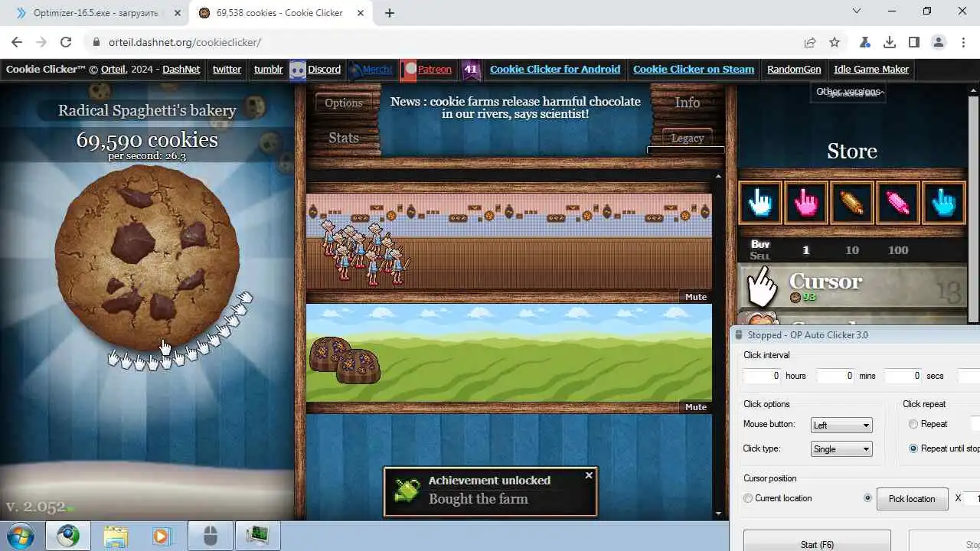Select Repeat until stopped radio button
The width and height of the screenshot is (980, 551).
[913, 448]
